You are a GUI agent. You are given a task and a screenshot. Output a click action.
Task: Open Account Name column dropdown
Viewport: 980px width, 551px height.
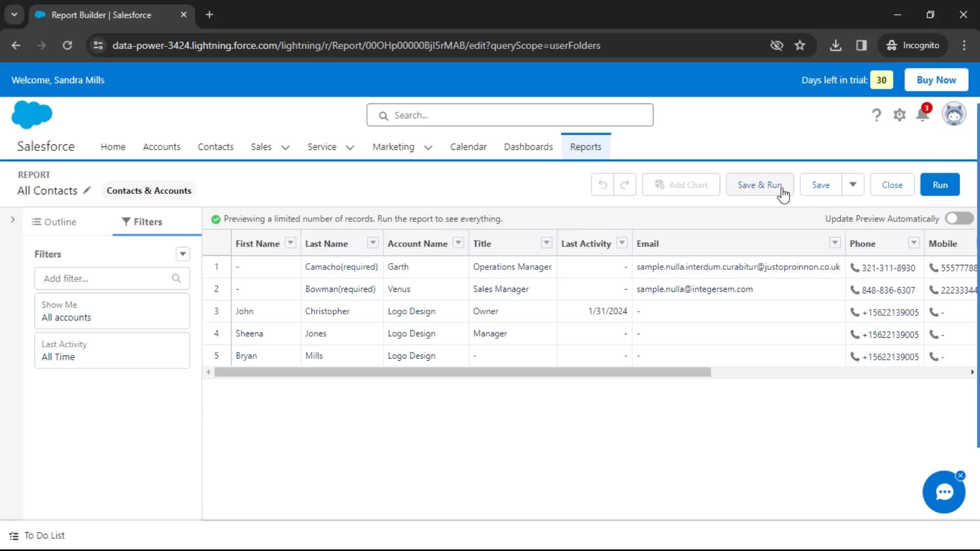click(458, 243)
